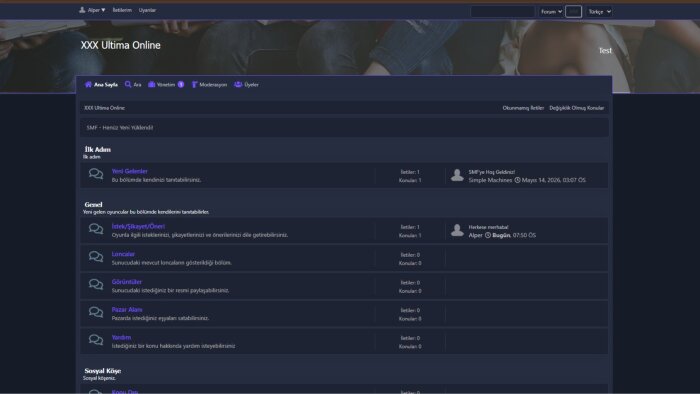Open the Yeni Gelenler board
700x394 pixels.
pos(129,171)
